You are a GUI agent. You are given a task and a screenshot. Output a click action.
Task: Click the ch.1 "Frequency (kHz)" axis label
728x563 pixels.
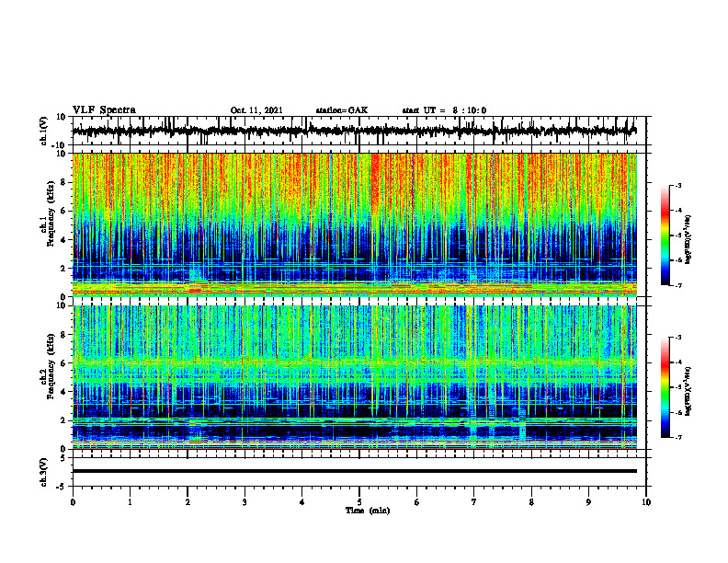pyautogui.click(x=50, y=214)
